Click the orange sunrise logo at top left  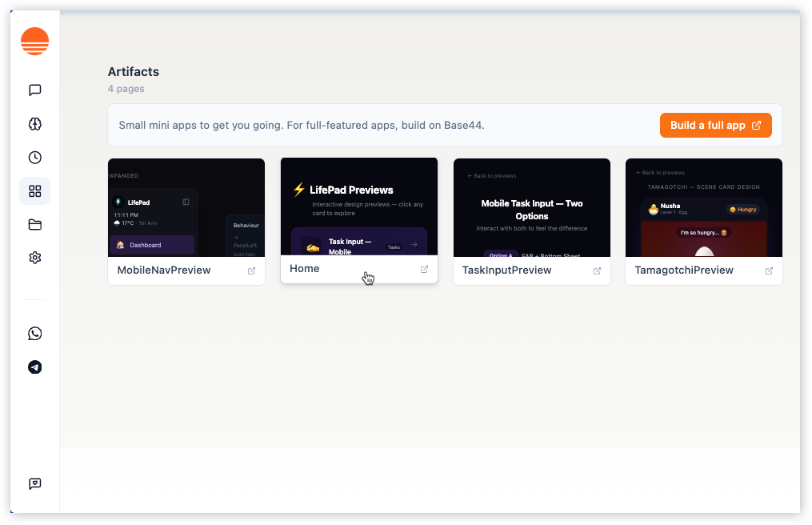34,40
